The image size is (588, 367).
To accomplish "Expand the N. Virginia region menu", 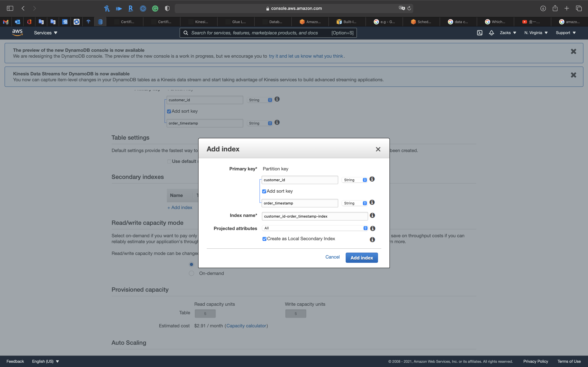I will 536,33.
